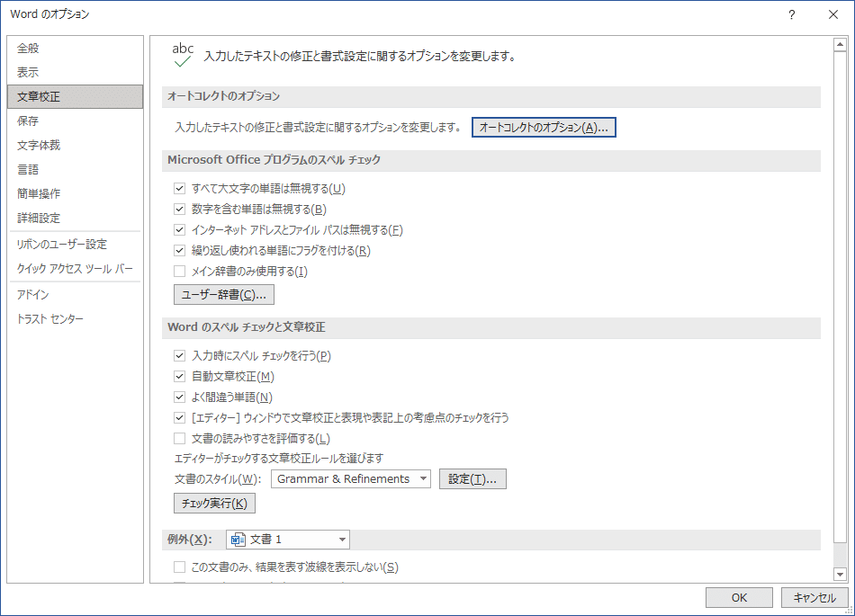Select 言語 category

click(76, 169)
